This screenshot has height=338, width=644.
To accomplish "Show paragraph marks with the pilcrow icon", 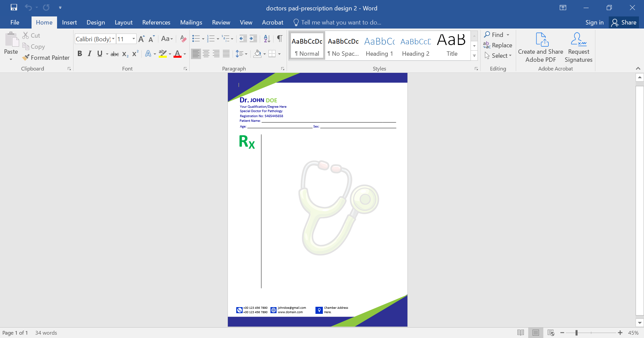I will coord(280,39).
